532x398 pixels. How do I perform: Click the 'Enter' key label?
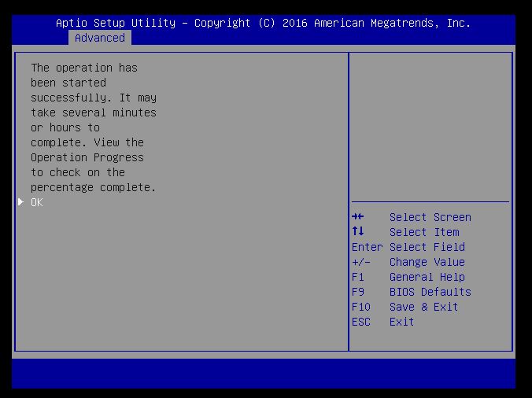(367, 247)
